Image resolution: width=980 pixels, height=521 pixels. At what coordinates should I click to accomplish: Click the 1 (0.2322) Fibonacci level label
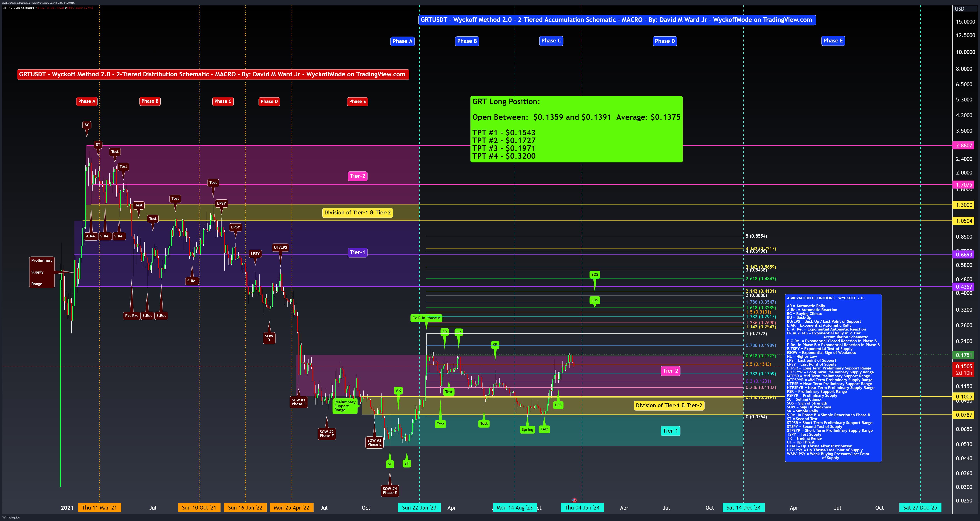pos(756,334)
